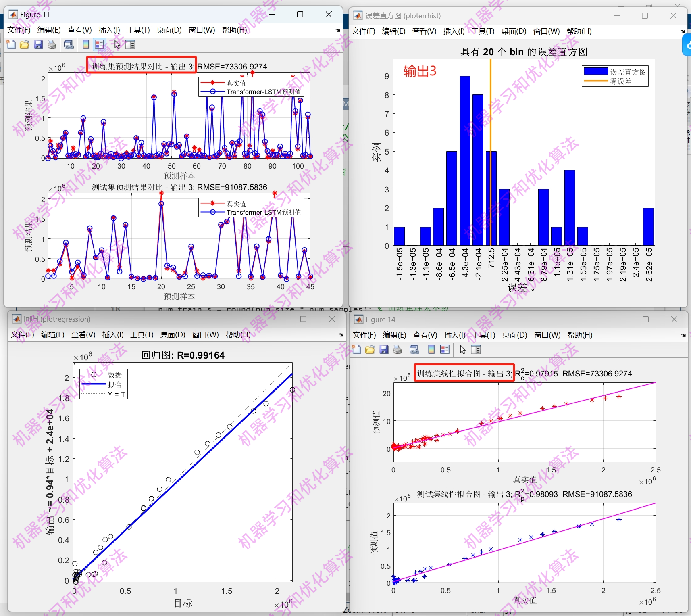Viewport: 691px width, 616px height.
Task: Dock Figure 11 using menu bar arrow
Action: (x=338, y=30)
